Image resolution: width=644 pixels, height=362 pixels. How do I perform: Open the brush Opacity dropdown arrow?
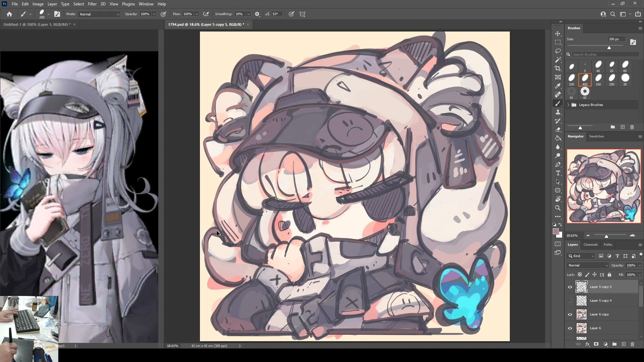[154, 14]
